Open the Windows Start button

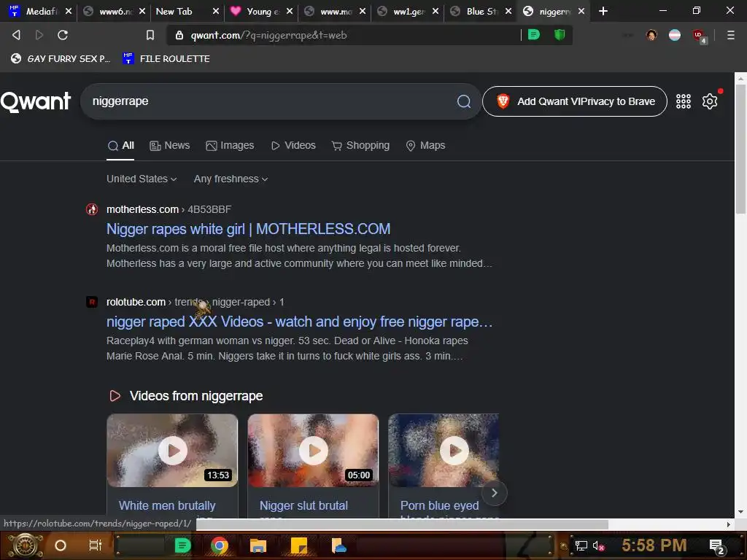tap(26, 545)
